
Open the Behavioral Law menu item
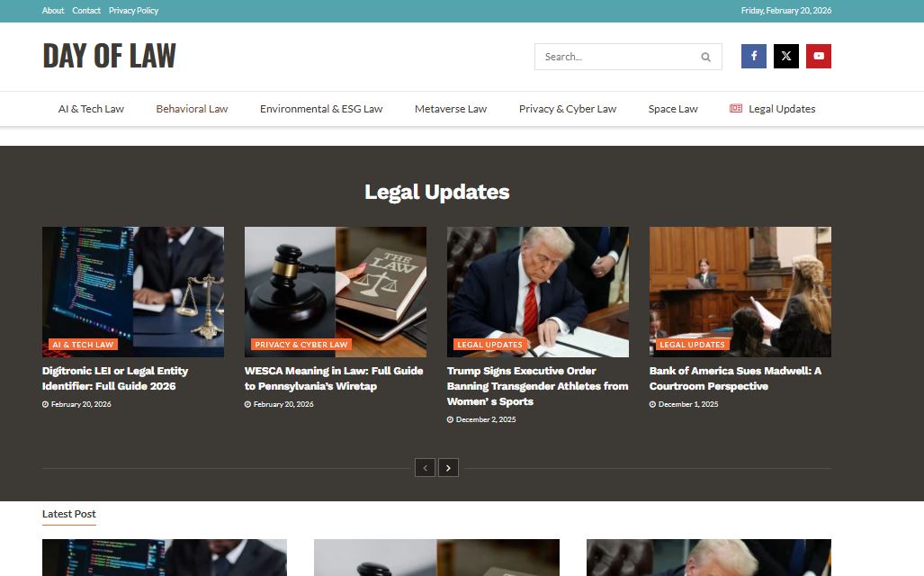coord(192,109)
